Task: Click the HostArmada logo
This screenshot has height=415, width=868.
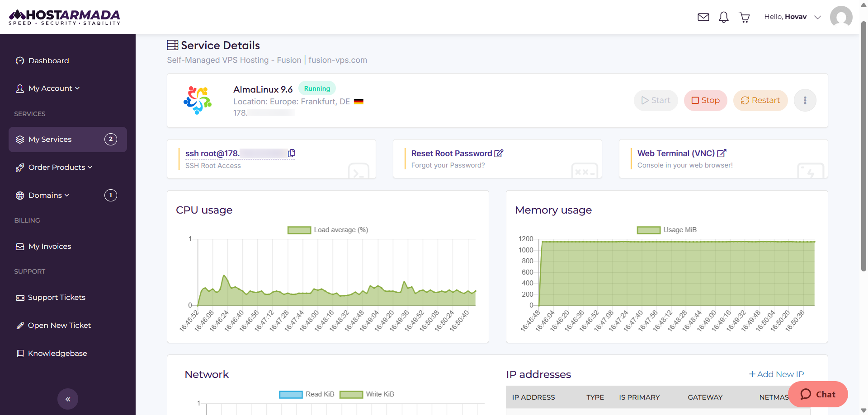Action: point(65,17)
